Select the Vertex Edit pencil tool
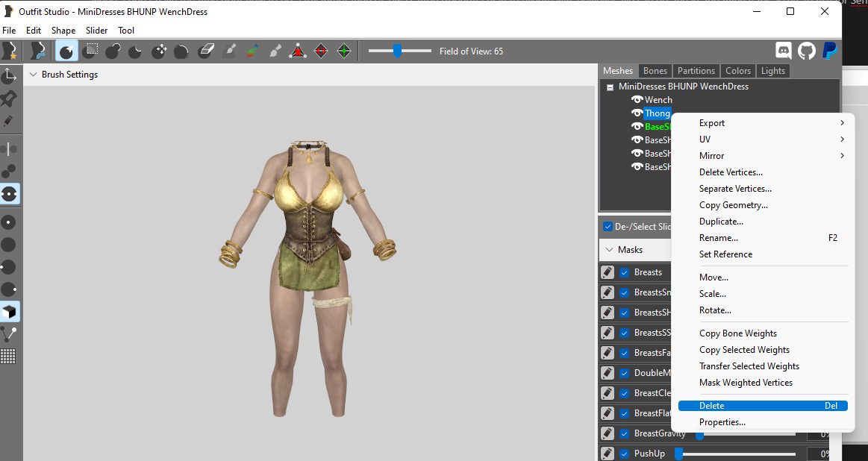 tap(8, 121)
